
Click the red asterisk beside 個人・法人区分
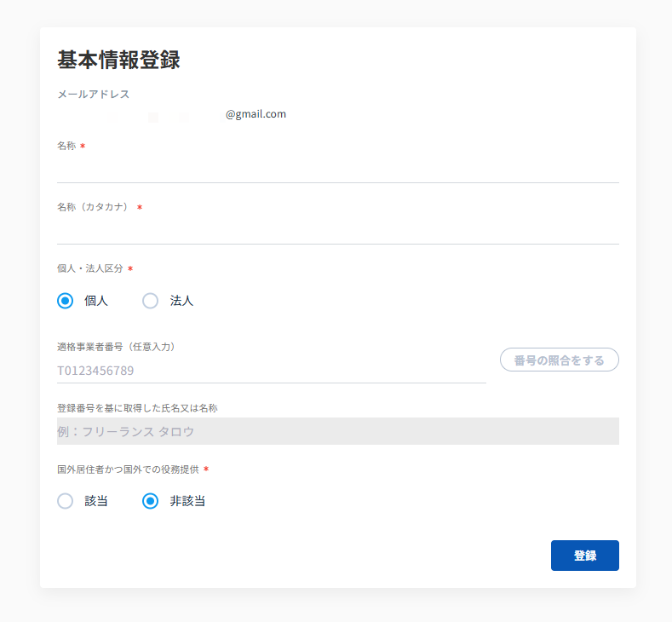(x=130, y=268)
